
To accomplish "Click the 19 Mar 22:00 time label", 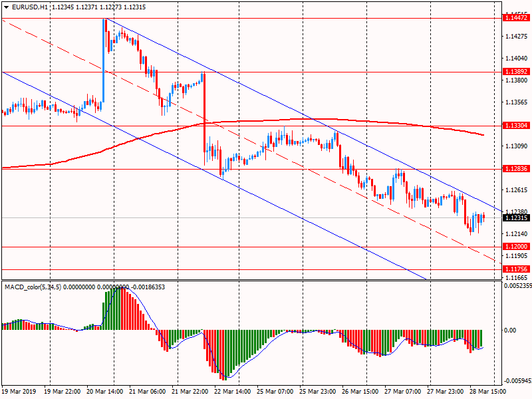I will point(63,392).
